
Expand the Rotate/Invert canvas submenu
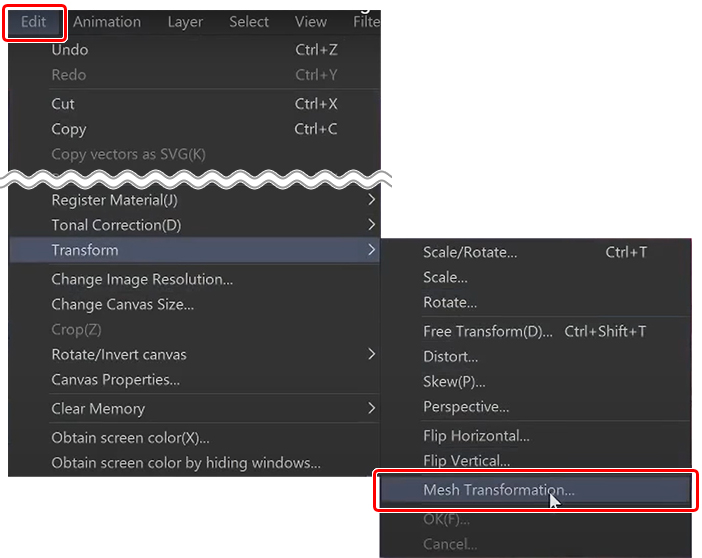point(119,354)
